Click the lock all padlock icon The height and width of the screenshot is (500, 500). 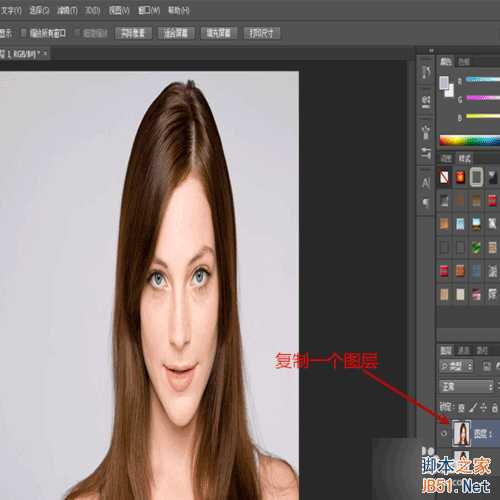[x=495, y=407]
